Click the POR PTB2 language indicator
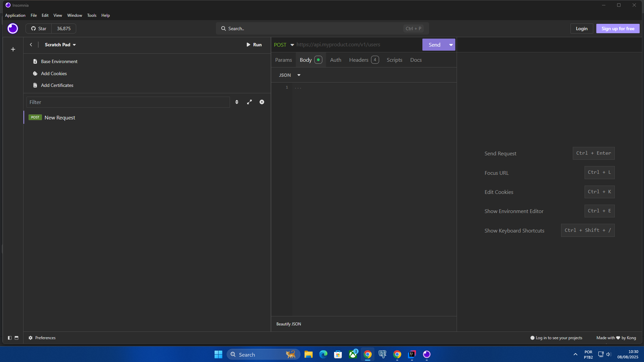 [x=588, y=354]
